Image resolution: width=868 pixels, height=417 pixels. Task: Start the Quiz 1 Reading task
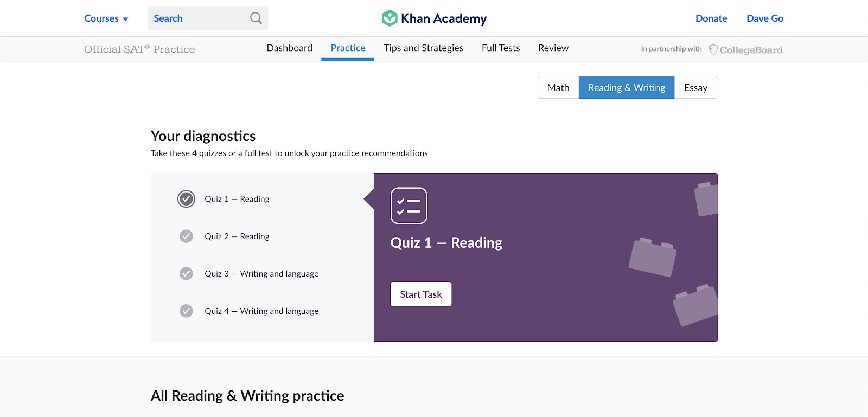click(x=421, y=294)
